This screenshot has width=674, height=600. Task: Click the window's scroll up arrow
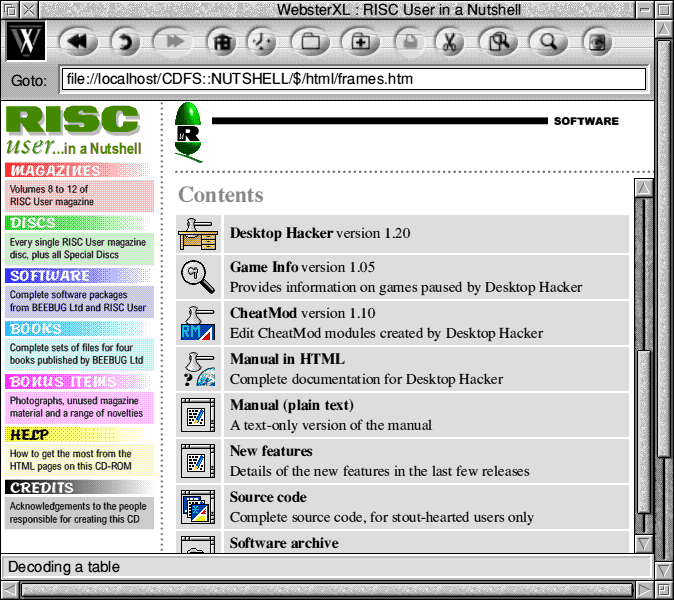click(x=664, y=29)
